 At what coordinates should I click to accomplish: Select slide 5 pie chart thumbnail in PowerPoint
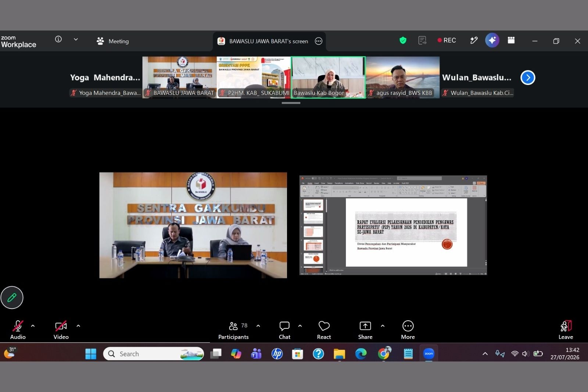pyautogui.click(x=313, y=259)
